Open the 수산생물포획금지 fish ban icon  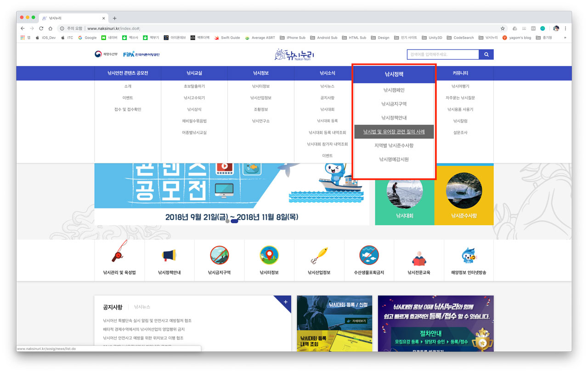pos(369,255)
